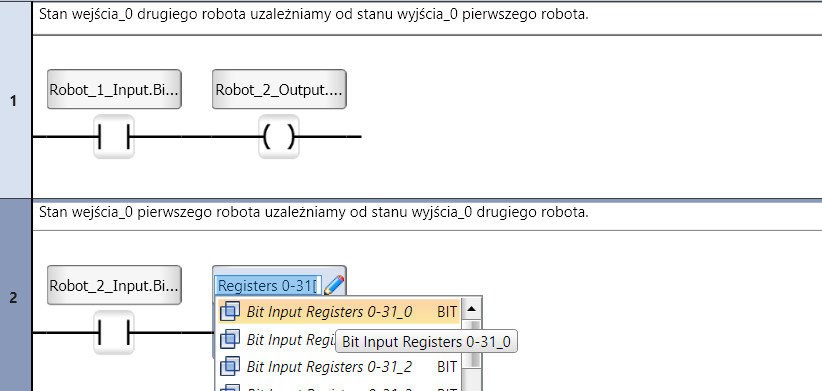
Task: Choose Bit Input Registers 0-31_0 from list
Action: pyautogui.click(x=339, y=312)
